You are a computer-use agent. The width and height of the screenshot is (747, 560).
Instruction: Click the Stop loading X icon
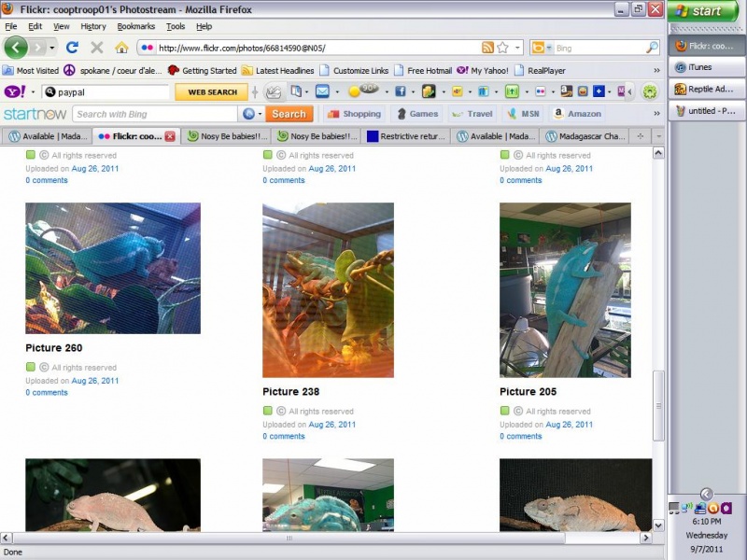click(x=97, y=48)
